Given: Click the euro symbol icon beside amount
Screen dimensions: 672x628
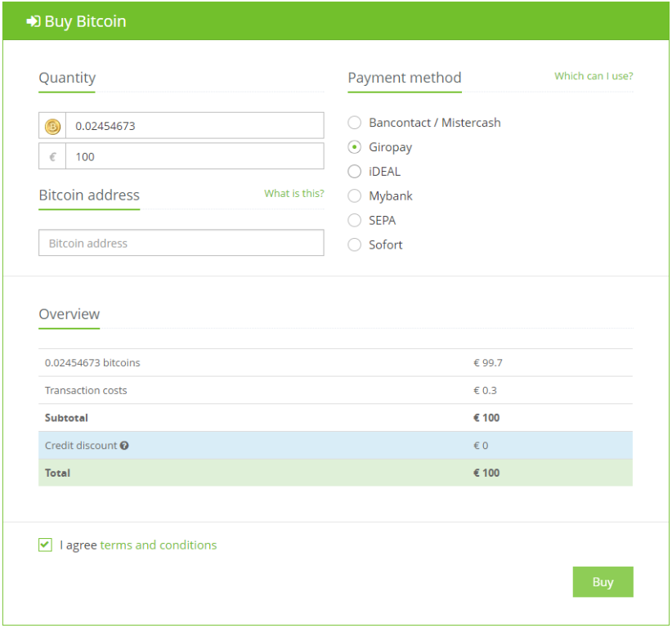Looking at the screenshot, I should coord(52,157).
